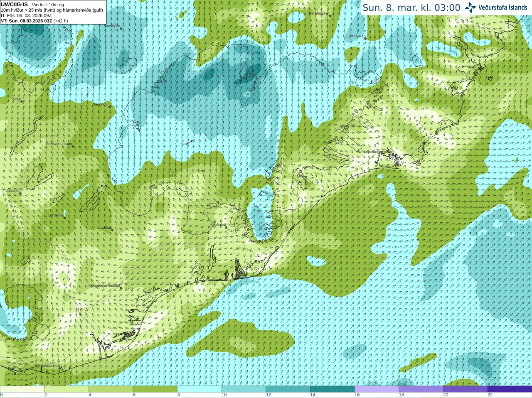Screen dimensions: 532x398
Task: Click the Hornafjarðarflugvöllur station label
Action: [x=374, y=152]
